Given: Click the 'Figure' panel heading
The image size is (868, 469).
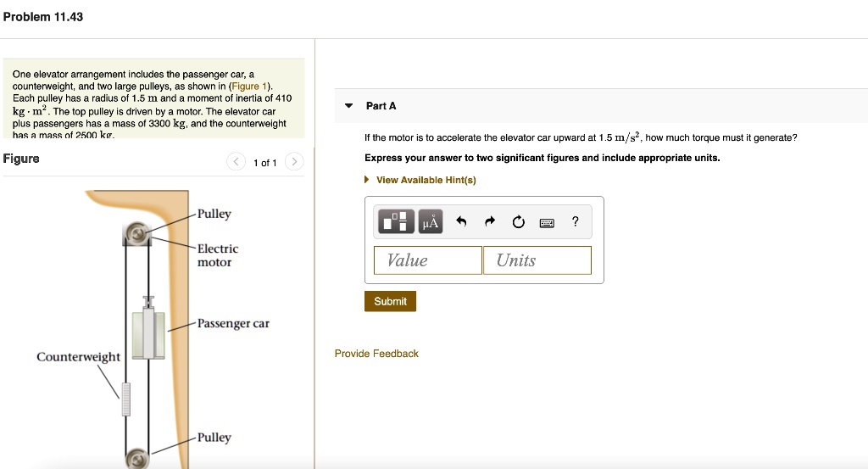Looking at the screenshot, I should (21, 159).
